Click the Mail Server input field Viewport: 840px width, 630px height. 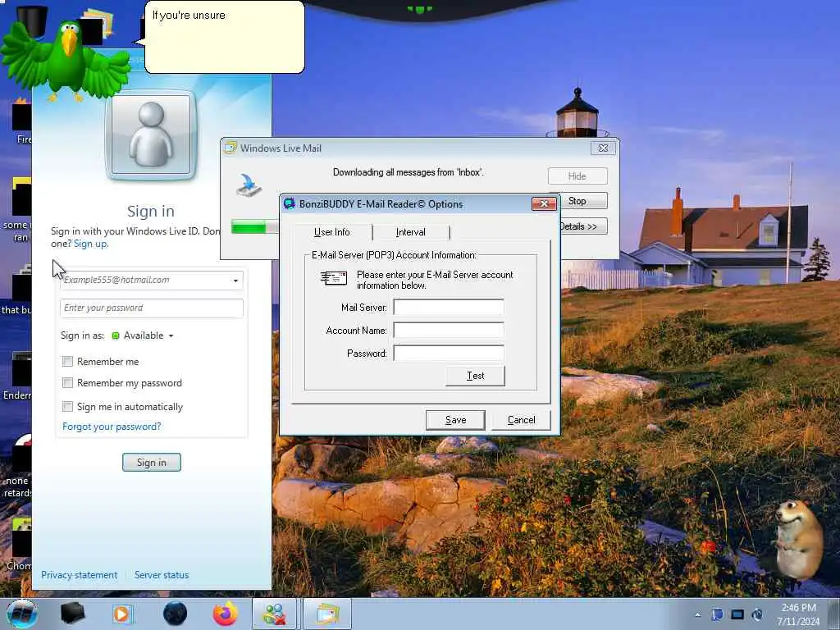pyautogui.click(x=449, y=308)
